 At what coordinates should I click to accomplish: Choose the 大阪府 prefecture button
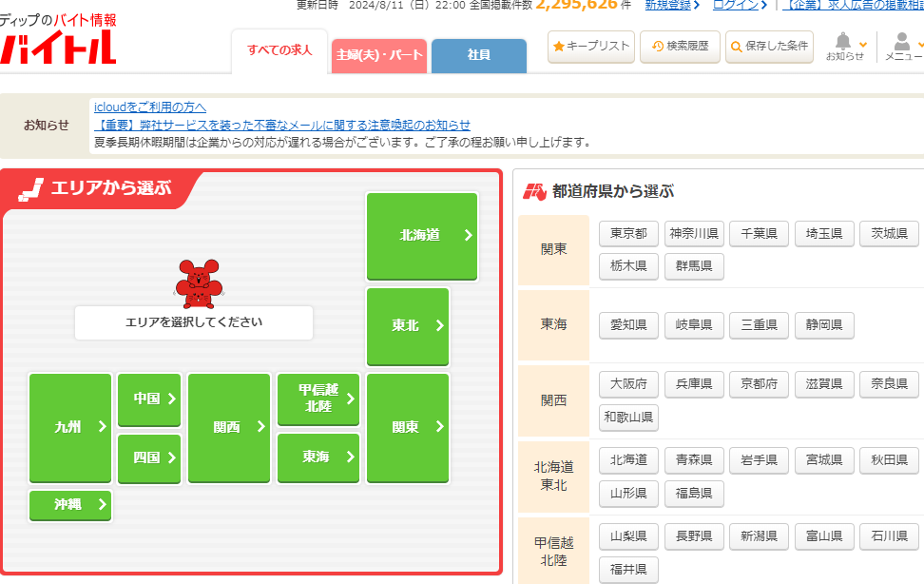(x=628, y=384)
